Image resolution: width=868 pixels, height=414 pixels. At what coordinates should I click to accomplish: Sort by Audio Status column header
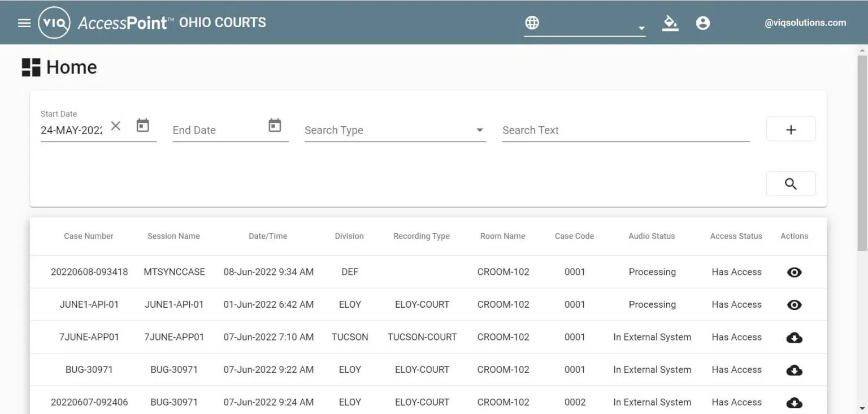click(x=652, y=236)
